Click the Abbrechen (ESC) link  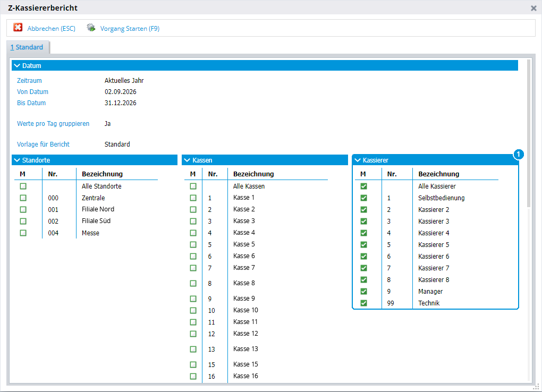pos(51,29)
